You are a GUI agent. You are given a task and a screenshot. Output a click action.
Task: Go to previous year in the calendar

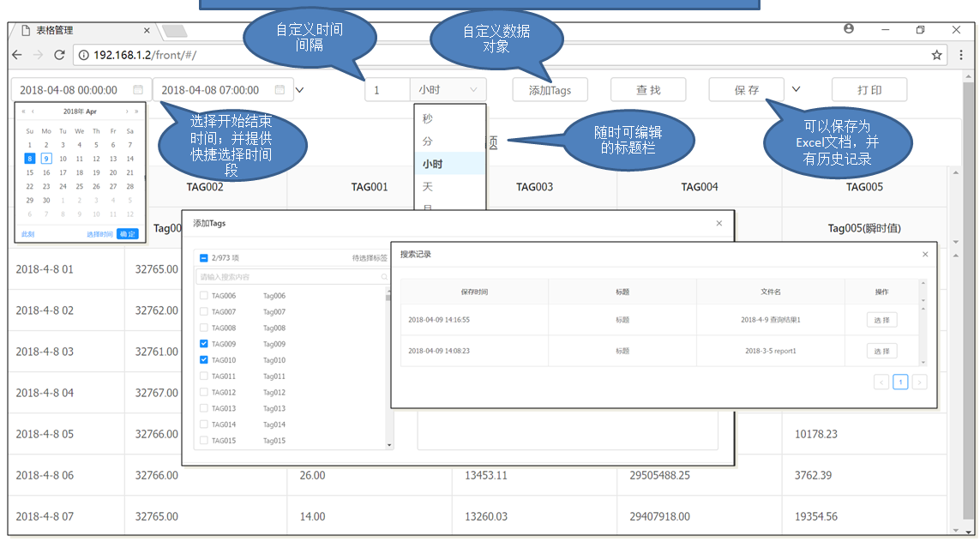point(24,111)
